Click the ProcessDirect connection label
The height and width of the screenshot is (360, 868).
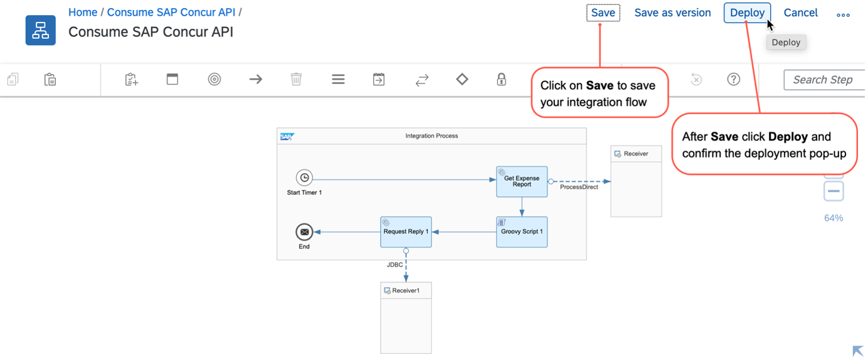click(579, 187)
